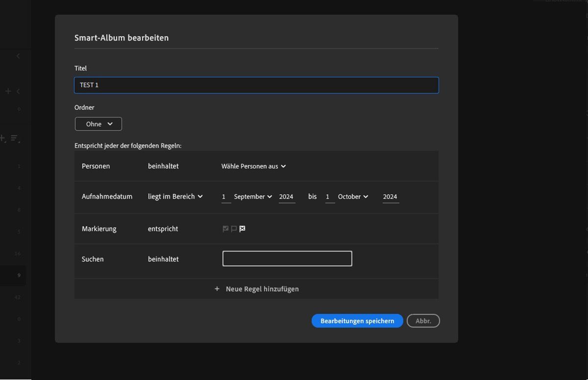Click the lower chevron beside the plus icon
Image resolution: width=588 pixels, height=380 pixels.
tap(17, 91)
